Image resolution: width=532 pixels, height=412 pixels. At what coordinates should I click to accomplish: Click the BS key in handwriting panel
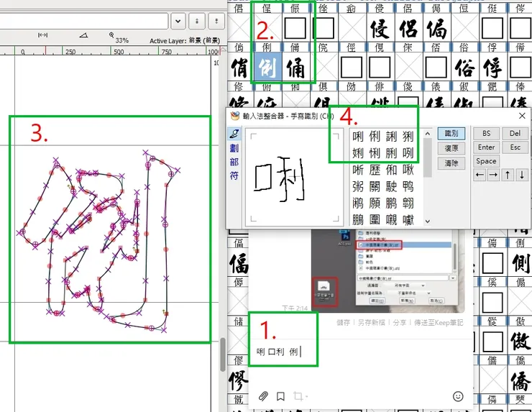(x=486, y=133)
